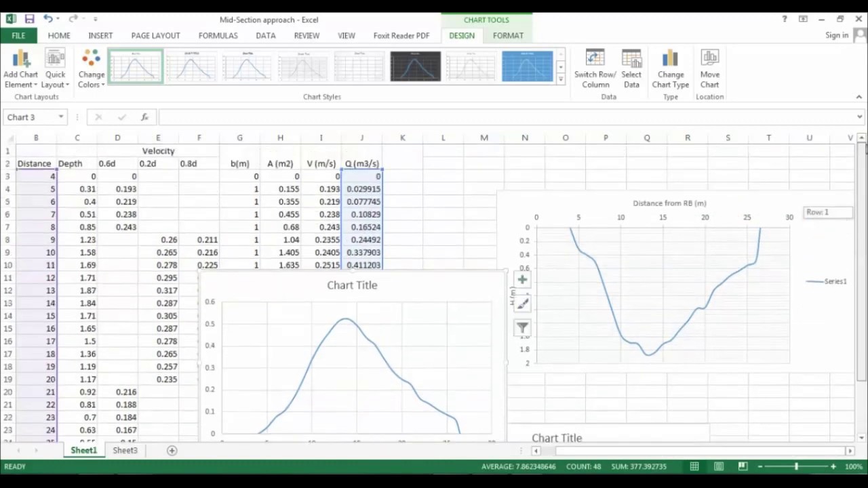Add a new sheet with plus button

172,451
